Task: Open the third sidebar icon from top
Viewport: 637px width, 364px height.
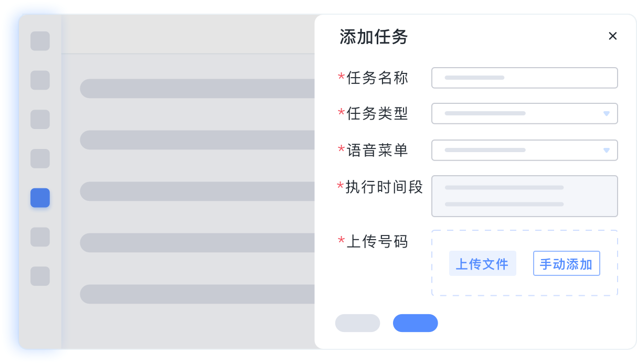Action: (40, 120)
